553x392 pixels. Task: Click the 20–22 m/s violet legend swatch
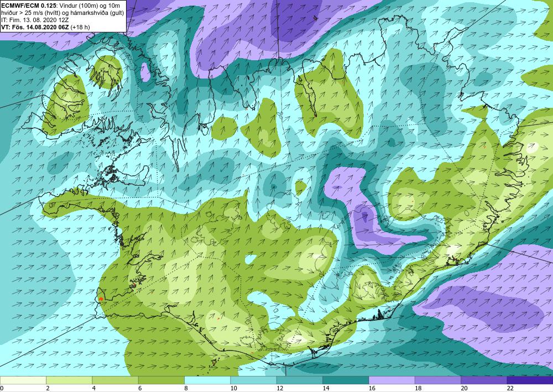coord(484,380)
